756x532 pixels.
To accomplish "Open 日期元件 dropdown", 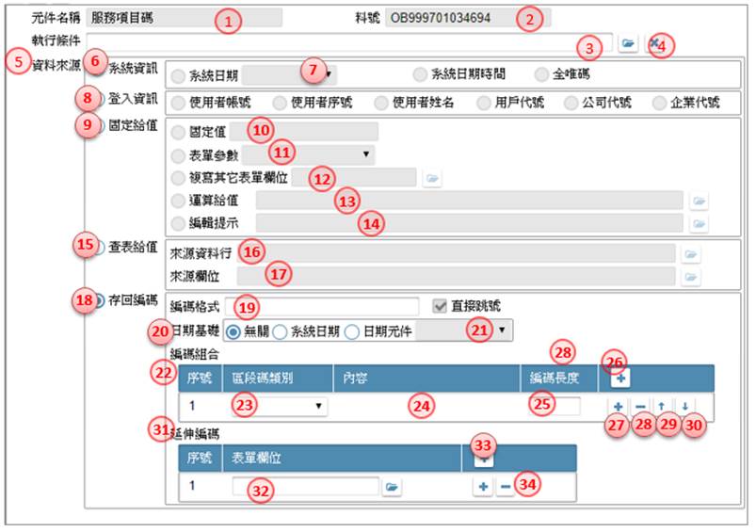I will 463,330.
